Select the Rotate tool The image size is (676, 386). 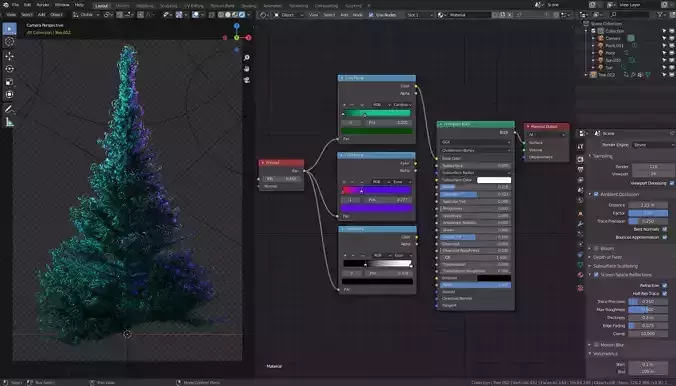pyautogui.click(x=9, y=69)
